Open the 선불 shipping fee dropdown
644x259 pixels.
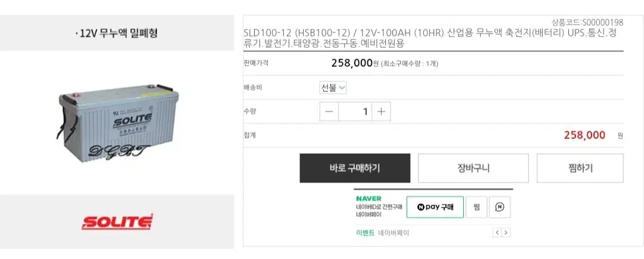click(x=333, y=88)
